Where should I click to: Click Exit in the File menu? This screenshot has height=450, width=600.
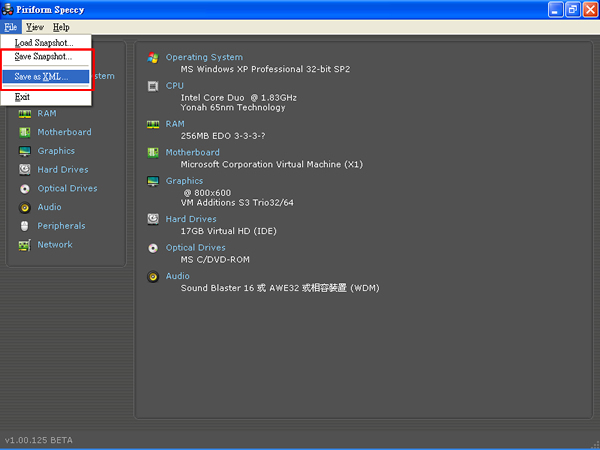point(46,97)
